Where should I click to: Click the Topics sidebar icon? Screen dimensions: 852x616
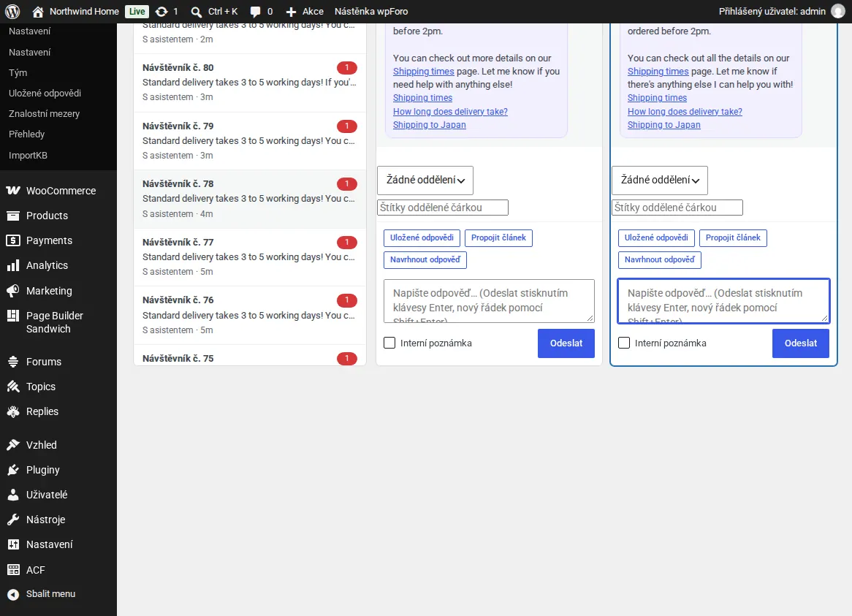point(13,387)
